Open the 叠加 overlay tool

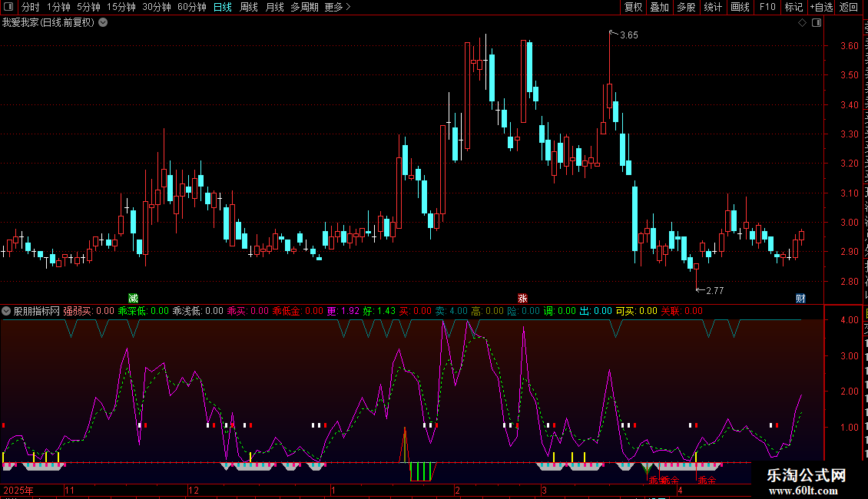pos(660,7)
